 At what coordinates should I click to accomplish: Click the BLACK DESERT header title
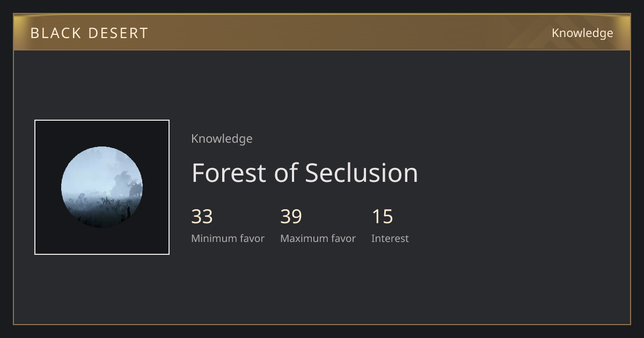(x=89, y=33)
